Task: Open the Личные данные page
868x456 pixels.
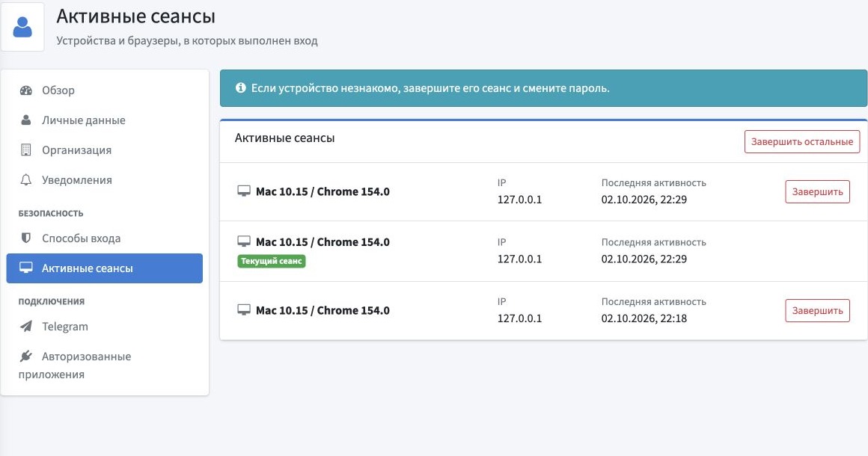Action: (105, 120)
